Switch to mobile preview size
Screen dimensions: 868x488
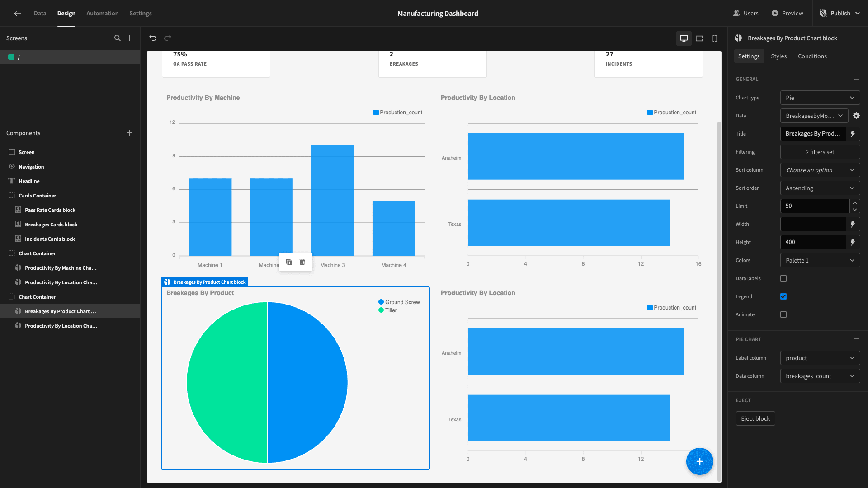tap(715, 38)
